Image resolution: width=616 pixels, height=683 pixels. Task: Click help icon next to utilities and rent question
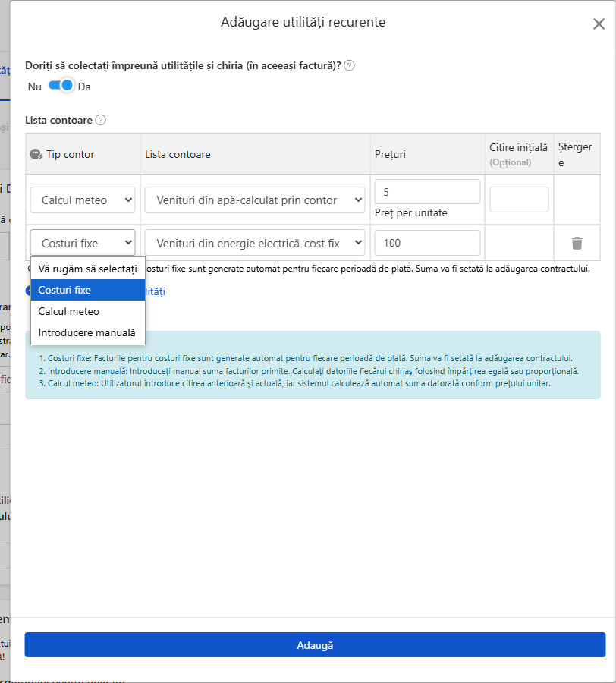click(349, 66)
